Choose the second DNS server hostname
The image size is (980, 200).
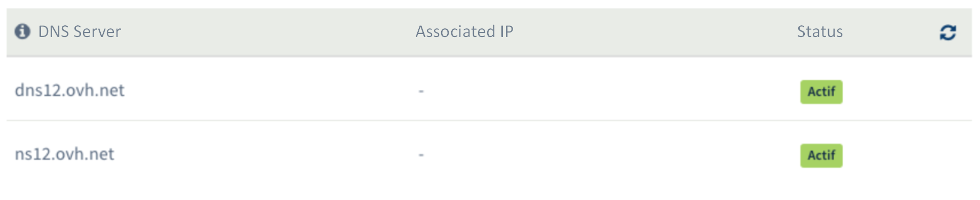[64, 154]
